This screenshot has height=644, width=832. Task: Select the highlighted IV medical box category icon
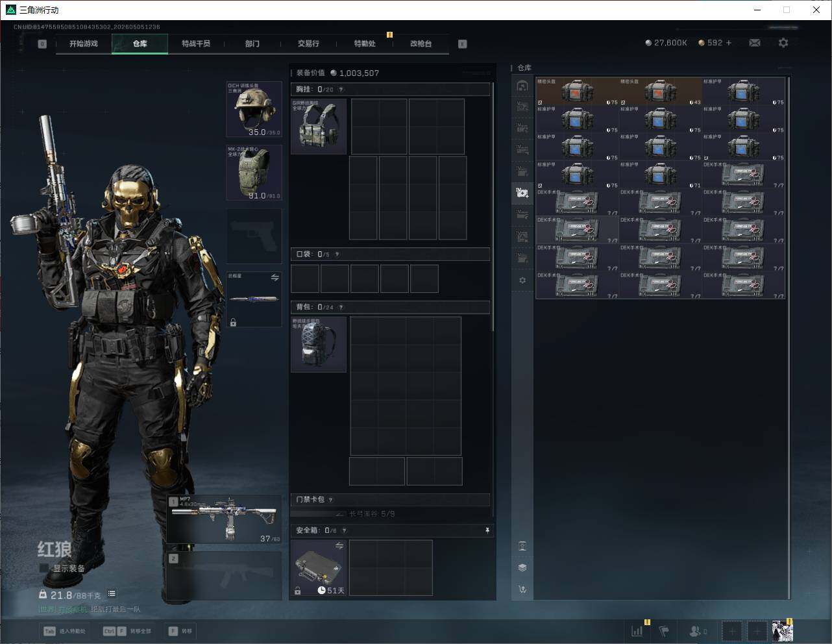pyautogui.click(x=522, y=192)
